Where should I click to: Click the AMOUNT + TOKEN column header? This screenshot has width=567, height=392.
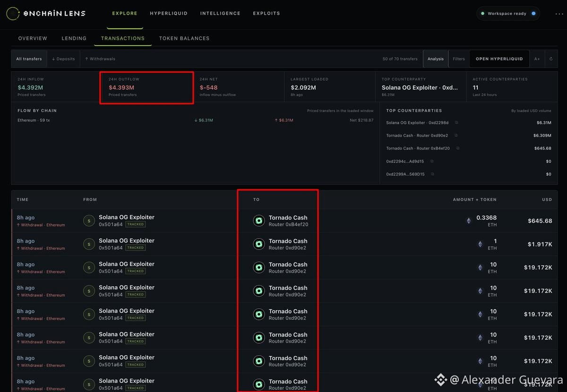coord(475,200)
